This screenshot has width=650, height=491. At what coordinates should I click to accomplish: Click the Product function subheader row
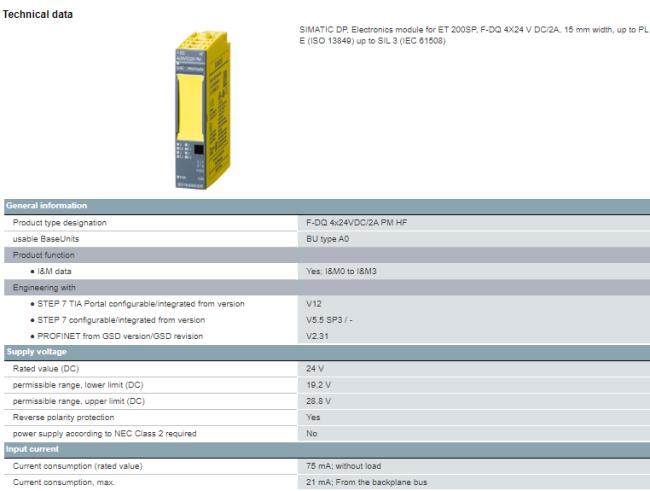(47, 255)
